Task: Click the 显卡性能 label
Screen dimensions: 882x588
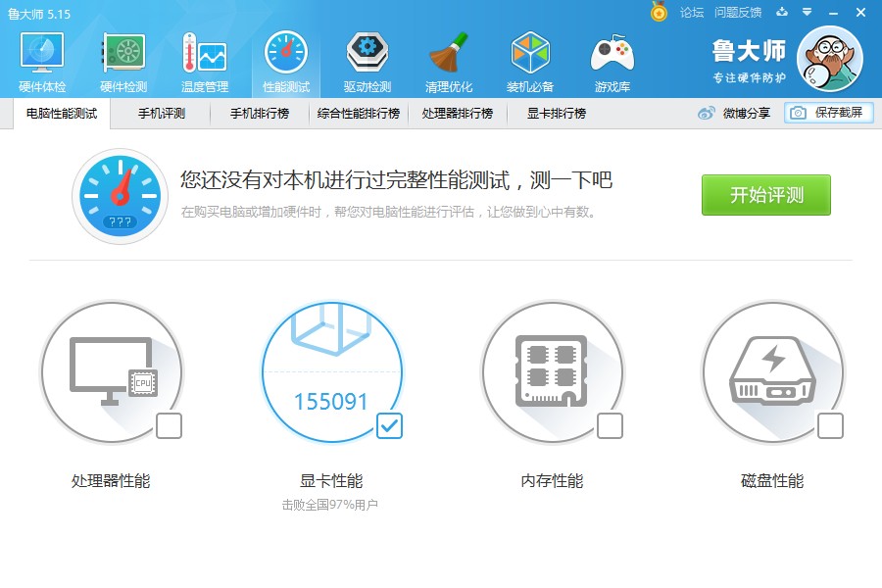Action: [x=331, y=481]
